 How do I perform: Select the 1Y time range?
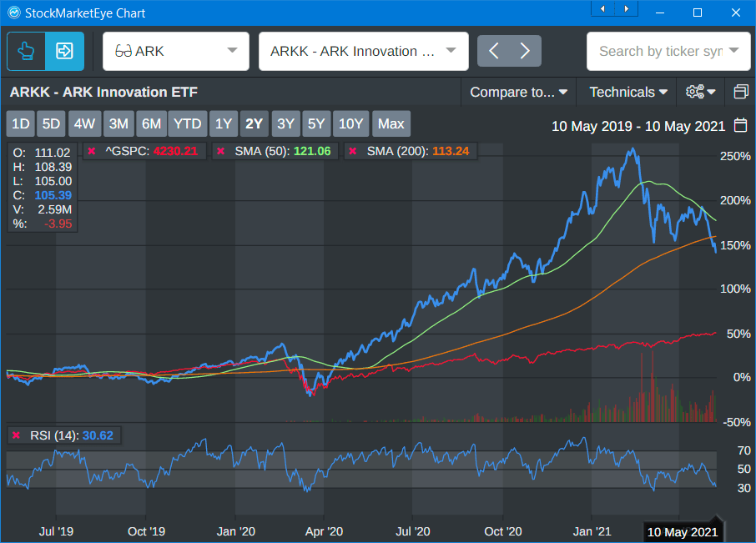coord(223,124)
